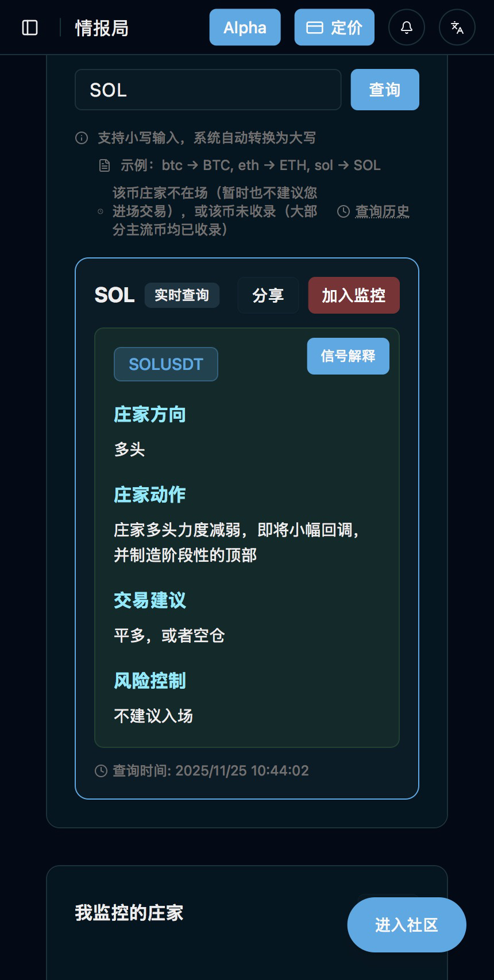494x980 pixels.
Task: Add SOL with the 加入监控 button
Action: pyautogui.click(x=353, y=295)
